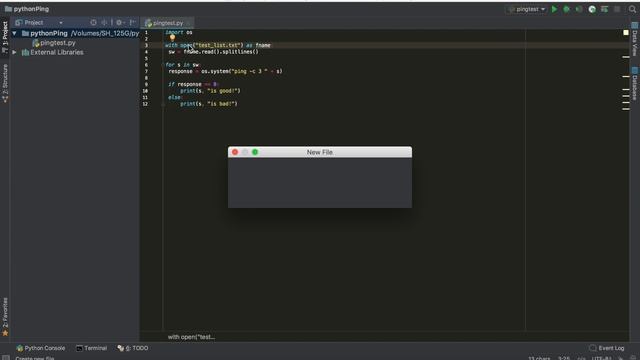The image size is (640, 360).
Task: Open the project structure icon in the top toolbar
Action: (604, 9)
